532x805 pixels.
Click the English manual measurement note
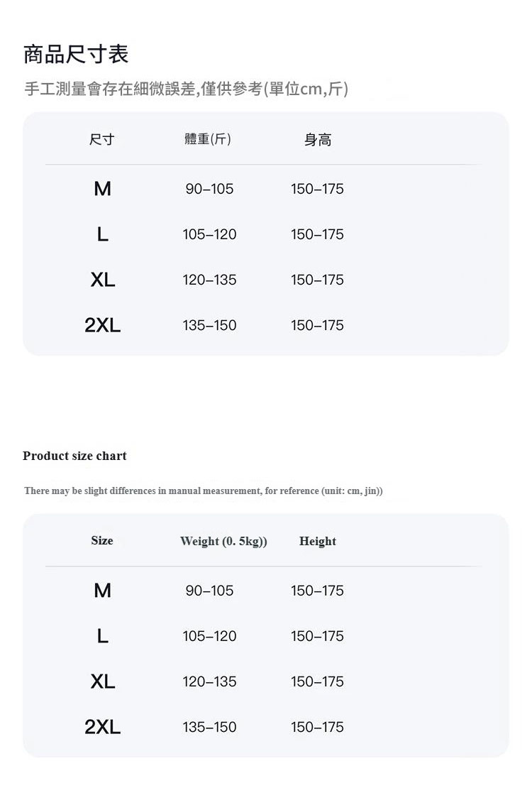point(204,491)
